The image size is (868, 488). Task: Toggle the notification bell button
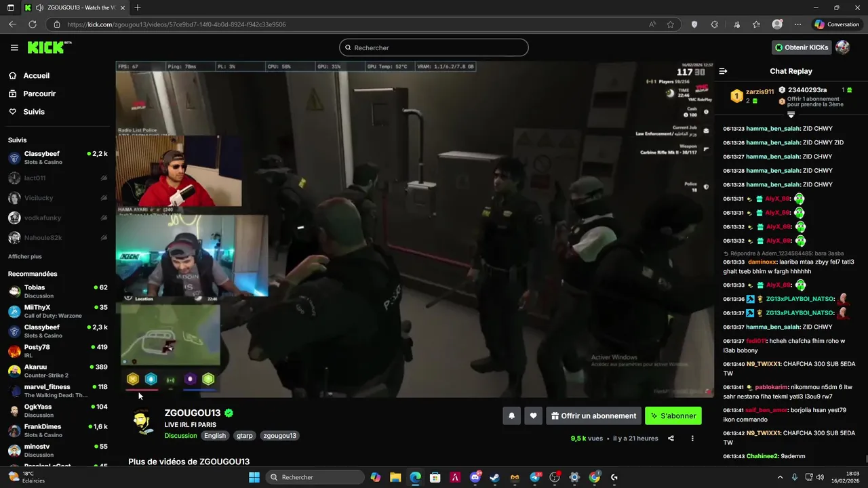click(511, 416)
